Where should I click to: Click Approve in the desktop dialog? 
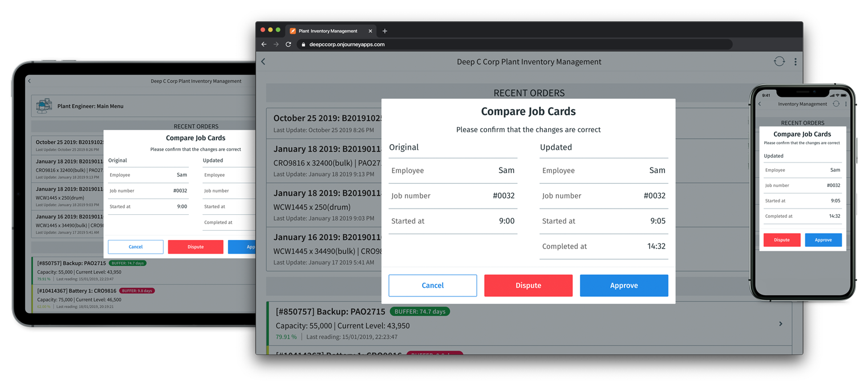pos(623,286)
